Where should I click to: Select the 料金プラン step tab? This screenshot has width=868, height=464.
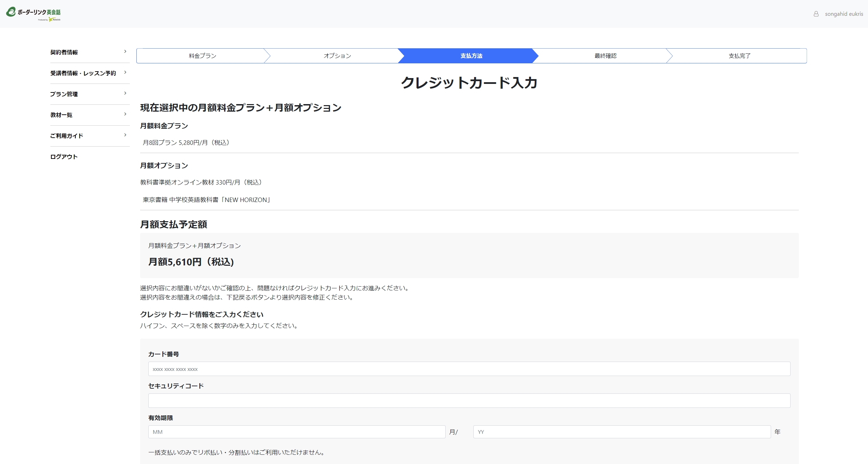[x=202, y=56]
